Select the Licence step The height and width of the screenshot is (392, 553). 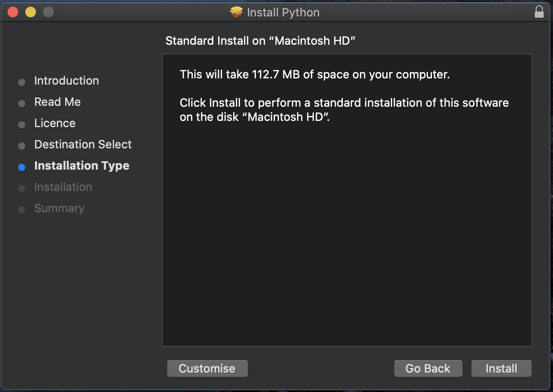pos(55,123)
